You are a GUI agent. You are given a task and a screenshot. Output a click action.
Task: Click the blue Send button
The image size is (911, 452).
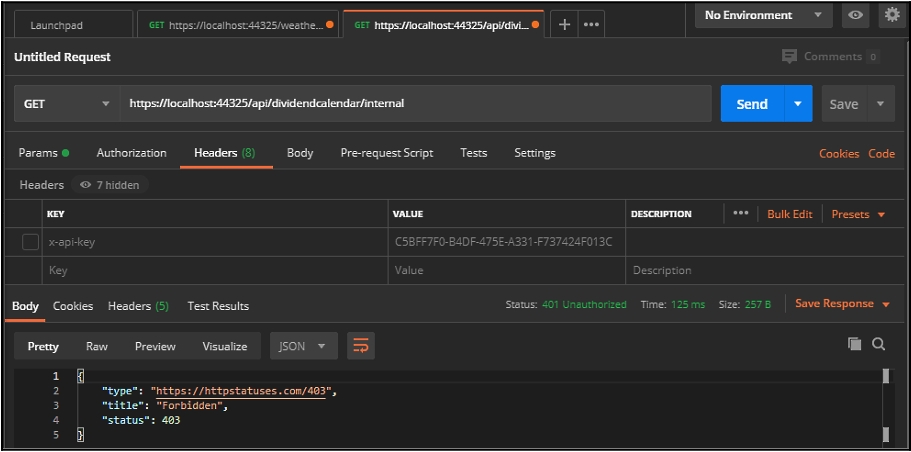(752, 104)
